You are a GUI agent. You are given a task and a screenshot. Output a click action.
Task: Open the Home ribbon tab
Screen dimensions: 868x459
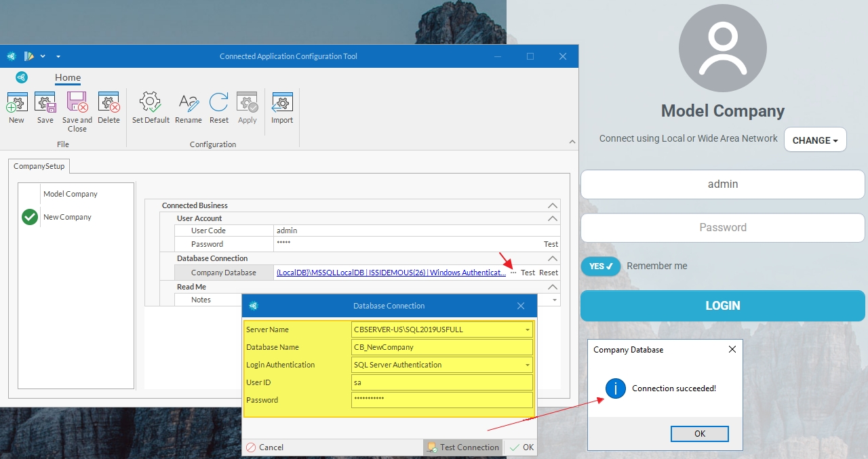68,77
